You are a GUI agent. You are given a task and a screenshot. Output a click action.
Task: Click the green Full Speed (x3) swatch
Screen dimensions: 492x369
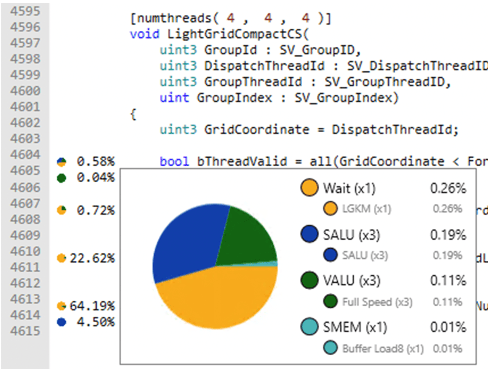(x=330, y=302)
